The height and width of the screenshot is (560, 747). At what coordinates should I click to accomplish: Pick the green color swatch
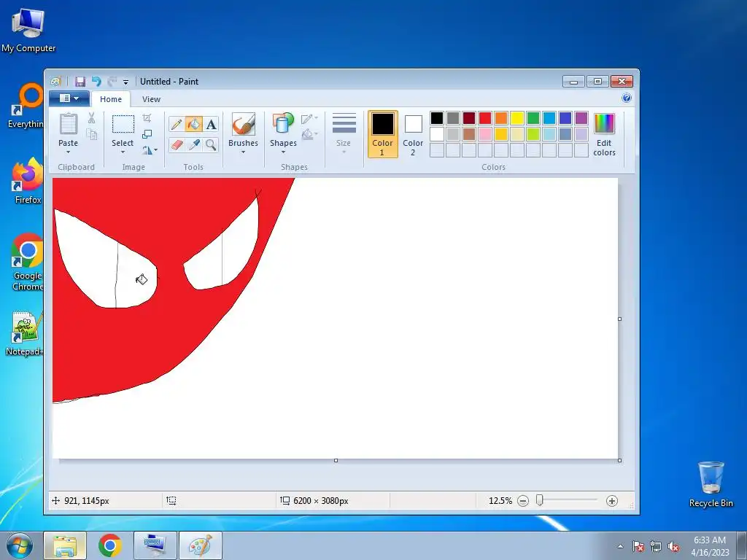533,117
